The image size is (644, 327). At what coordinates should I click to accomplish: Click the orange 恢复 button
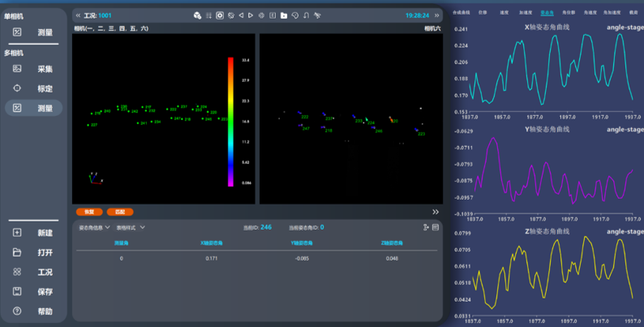tap(89, 212)
